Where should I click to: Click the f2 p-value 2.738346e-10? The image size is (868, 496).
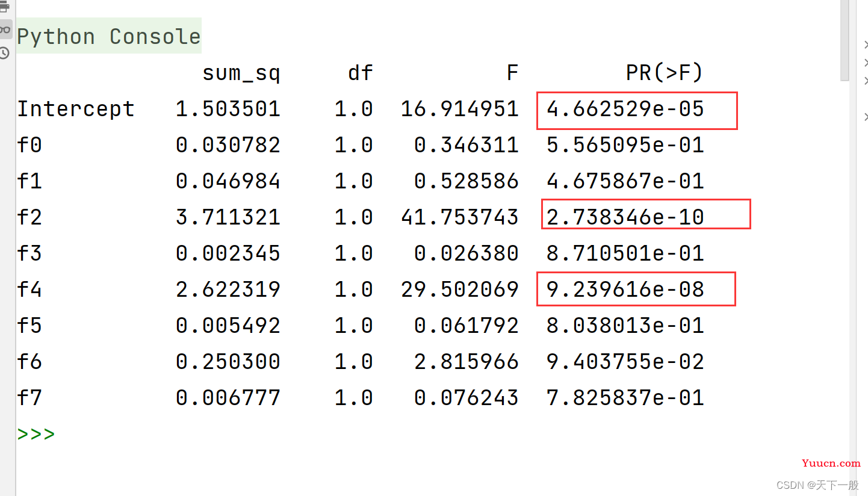pyautogui.click(x=625, y=217)
